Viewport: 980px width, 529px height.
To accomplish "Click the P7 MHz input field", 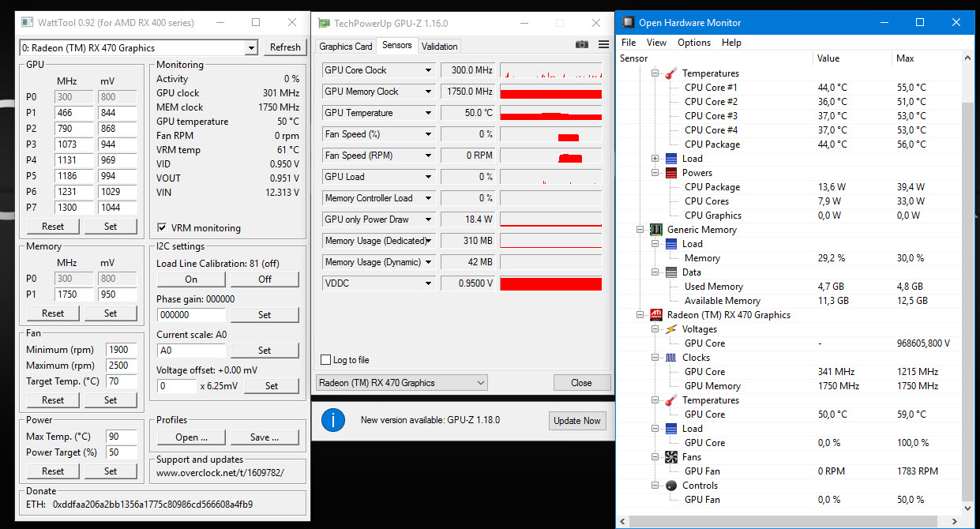I will (x=73, y=208).
